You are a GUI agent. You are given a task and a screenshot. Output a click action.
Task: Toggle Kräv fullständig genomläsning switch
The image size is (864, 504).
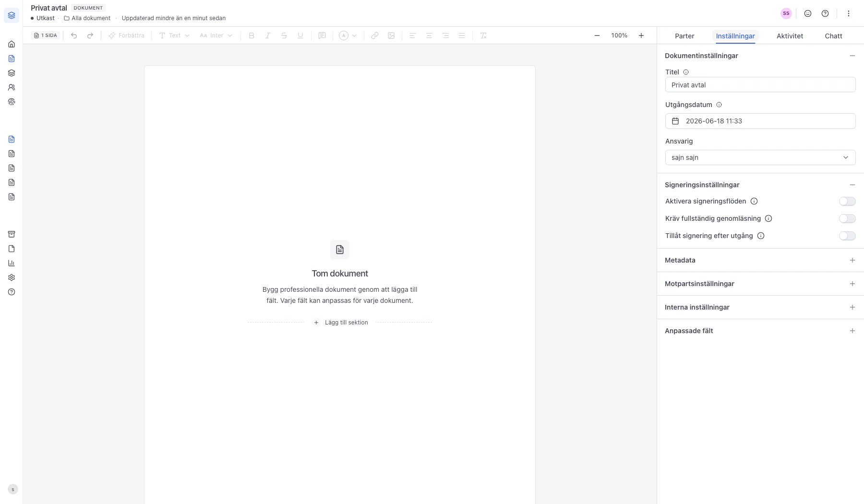[847, 218]
